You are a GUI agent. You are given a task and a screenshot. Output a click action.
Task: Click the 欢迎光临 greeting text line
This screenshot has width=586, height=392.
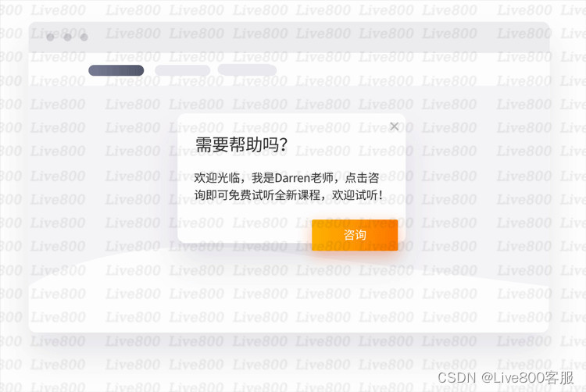(286, 178)
